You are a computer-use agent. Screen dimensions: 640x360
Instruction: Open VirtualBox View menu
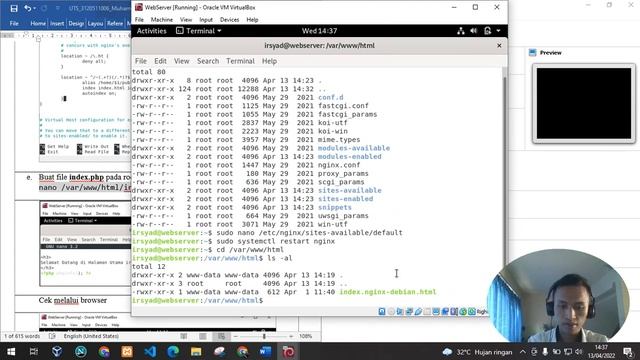pos(186,20)
